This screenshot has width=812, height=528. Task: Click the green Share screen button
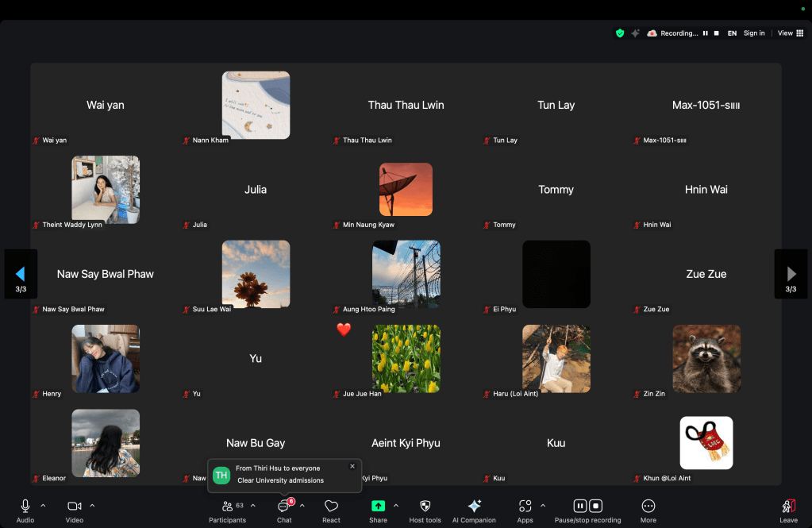(x=378, y=506)
